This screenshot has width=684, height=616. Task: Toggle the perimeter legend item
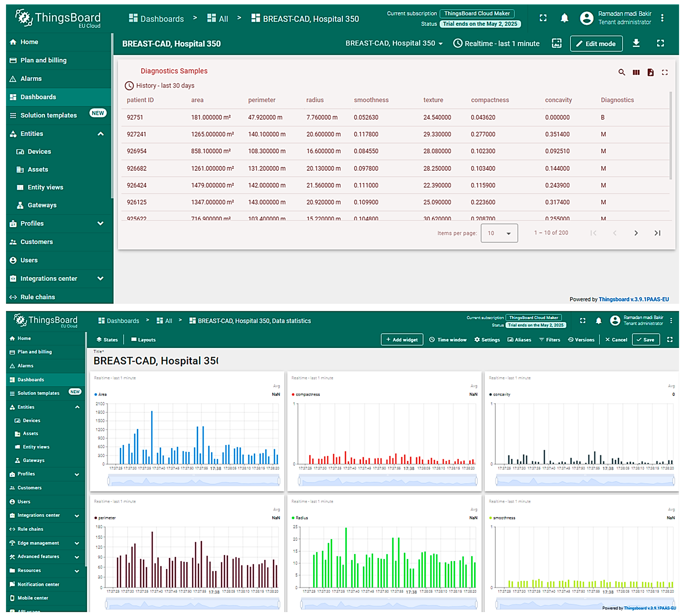click(x=105, y=518)
